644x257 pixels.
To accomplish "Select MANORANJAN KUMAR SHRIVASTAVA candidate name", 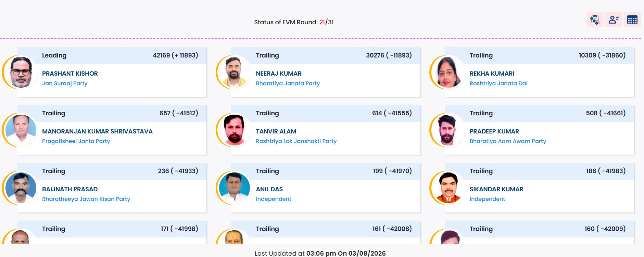I will (97, 131).
